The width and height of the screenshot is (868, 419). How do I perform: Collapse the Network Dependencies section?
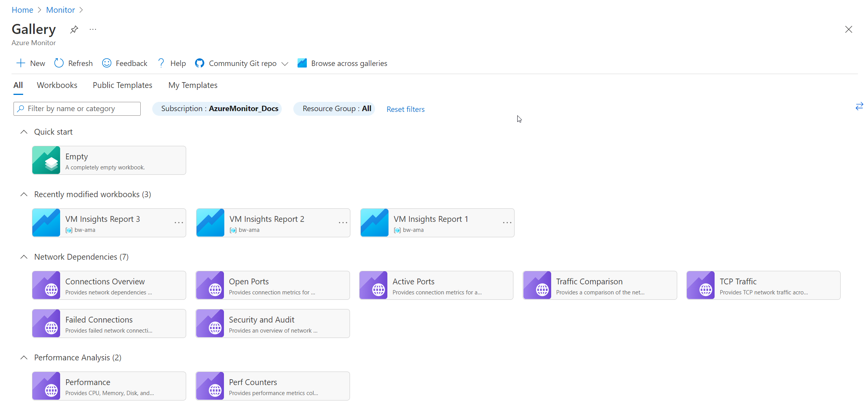tap(24, 257)
